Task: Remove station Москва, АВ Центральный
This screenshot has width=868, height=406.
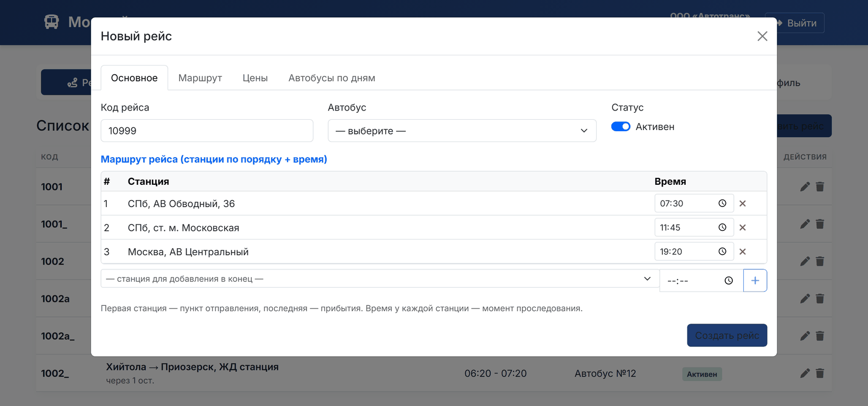Action: (x=743, y=252)
